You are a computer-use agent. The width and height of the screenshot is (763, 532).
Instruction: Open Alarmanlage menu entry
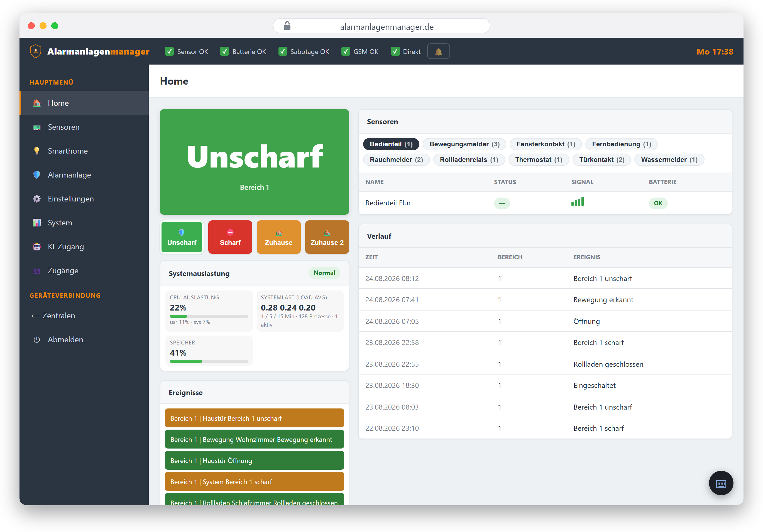click(84, 175)
